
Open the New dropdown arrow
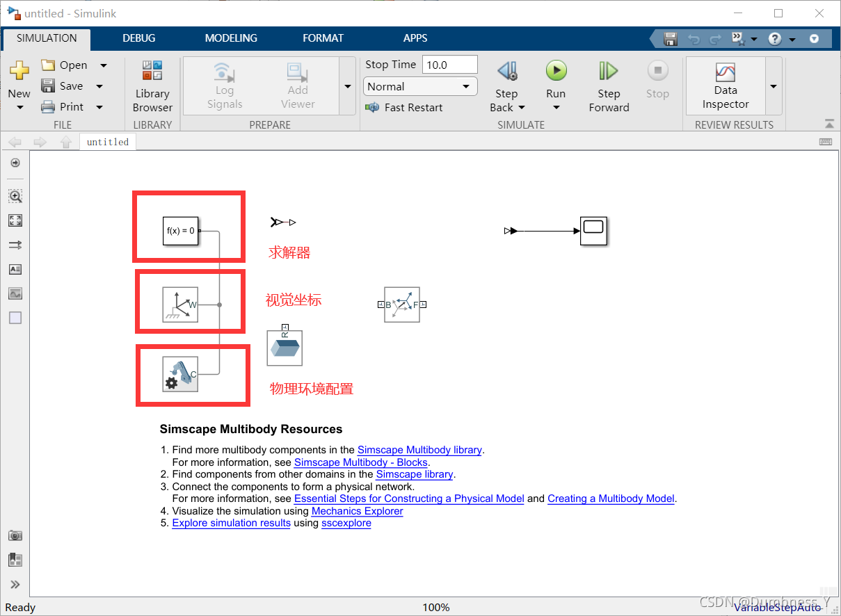(19, 108)
